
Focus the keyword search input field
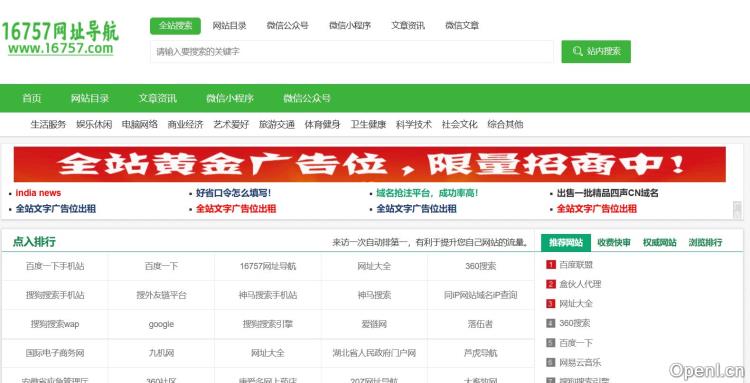coord(352,52)
